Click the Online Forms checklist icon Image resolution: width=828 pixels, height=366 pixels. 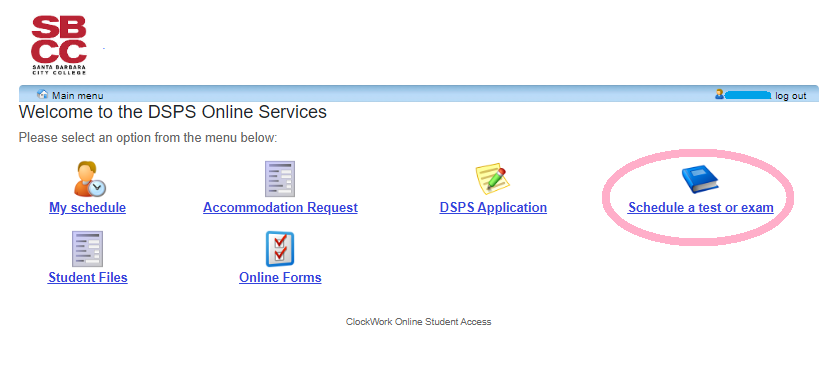tap(280, 249)
